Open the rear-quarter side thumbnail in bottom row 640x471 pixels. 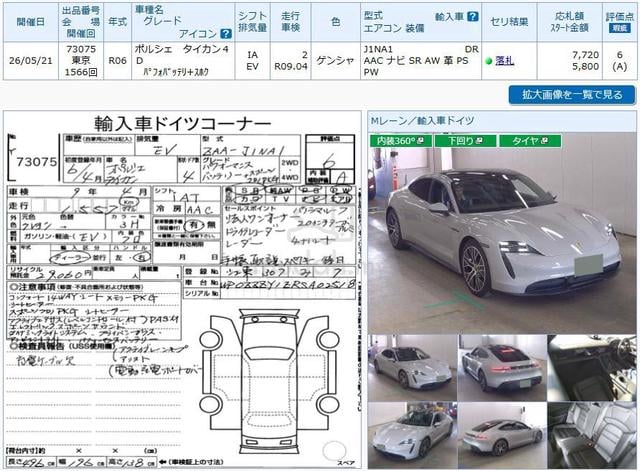[502, 435]
